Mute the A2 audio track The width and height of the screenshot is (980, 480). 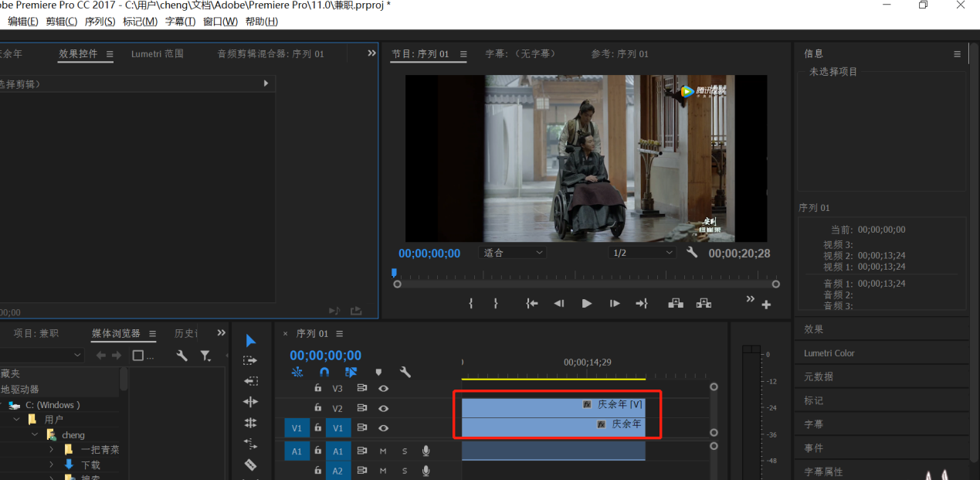coord(383,471)
